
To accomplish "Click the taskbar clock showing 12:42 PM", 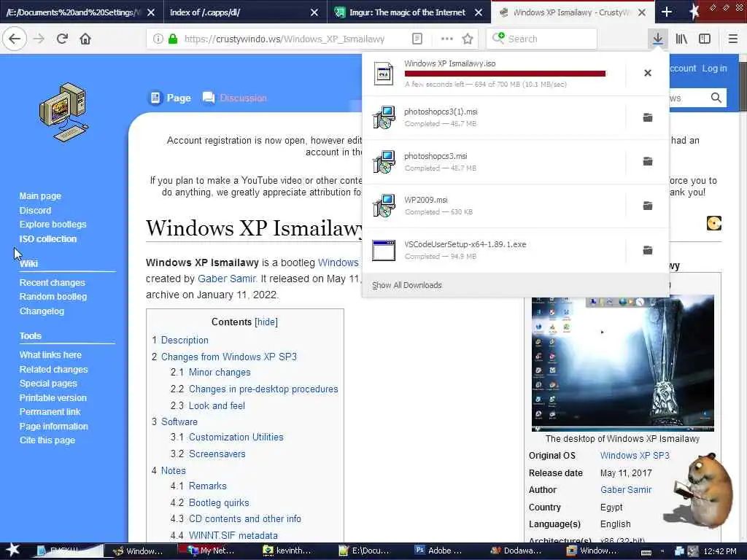I will coord(720,551).
